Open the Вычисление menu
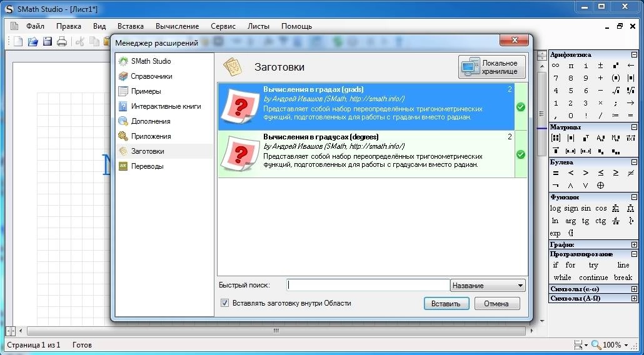 click(x=177, y=26)
